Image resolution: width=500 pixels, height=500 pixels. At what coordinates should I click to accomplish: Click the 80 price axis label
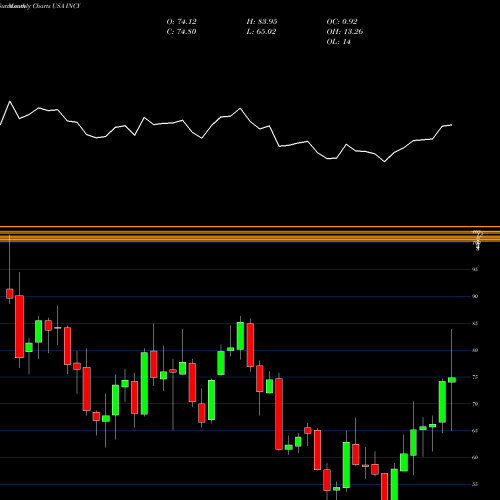pyautogui.click(x=475, y=350)
